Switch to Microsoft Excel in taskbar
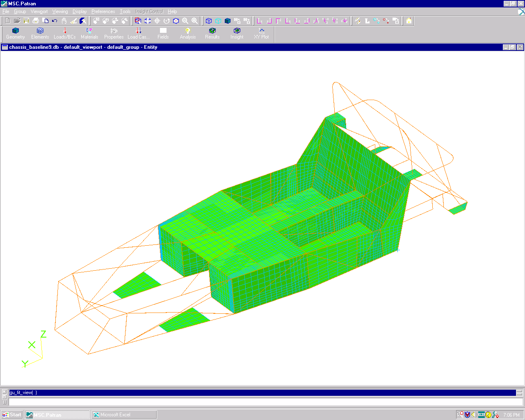Image resolution: width=525 pixels, height=420 pixels. pos(124,415)
